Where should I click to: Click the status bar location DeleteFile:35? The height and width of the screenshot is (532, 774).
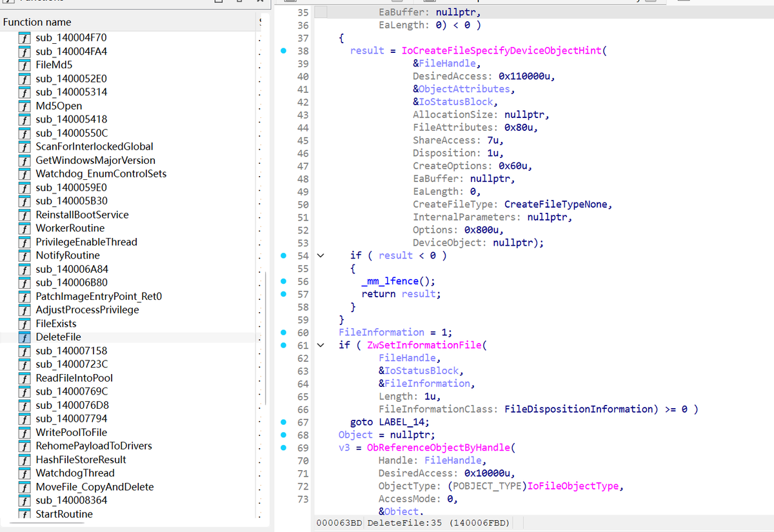pos(404,522)
